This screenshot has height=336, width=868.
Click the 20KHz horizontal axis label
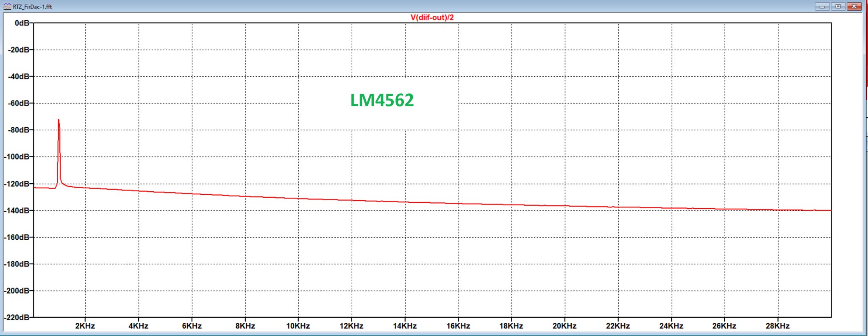coord(565,326)
